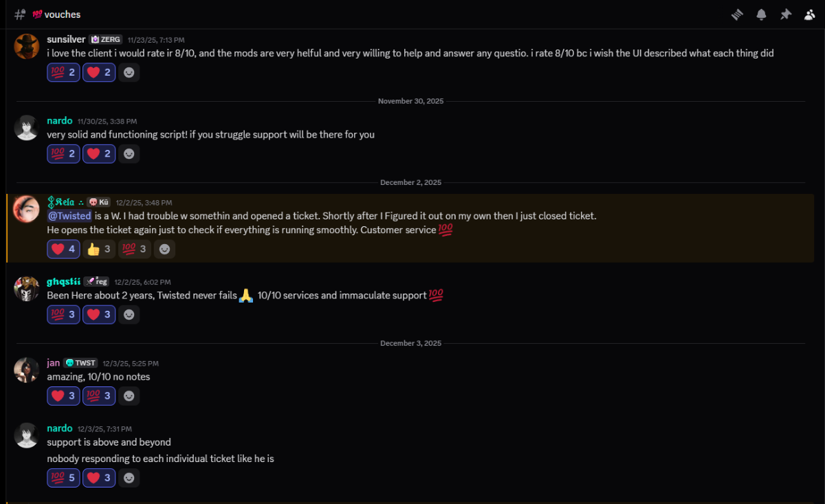Click jan's avatar picture
The image size is (825, 504).
[26, 370]
